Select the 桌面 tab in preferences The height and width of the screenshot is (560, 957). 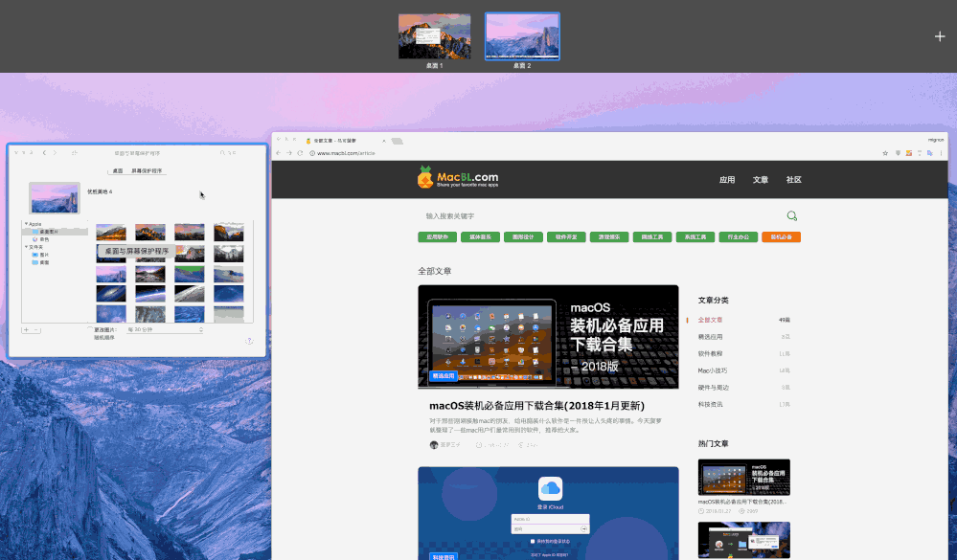(118, 170)
